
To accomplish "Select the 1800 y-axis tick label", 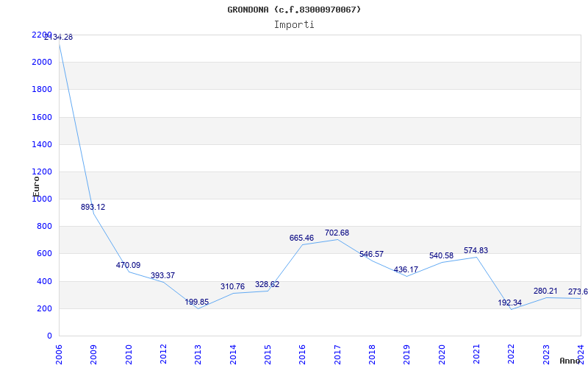I will click(42, 89).
